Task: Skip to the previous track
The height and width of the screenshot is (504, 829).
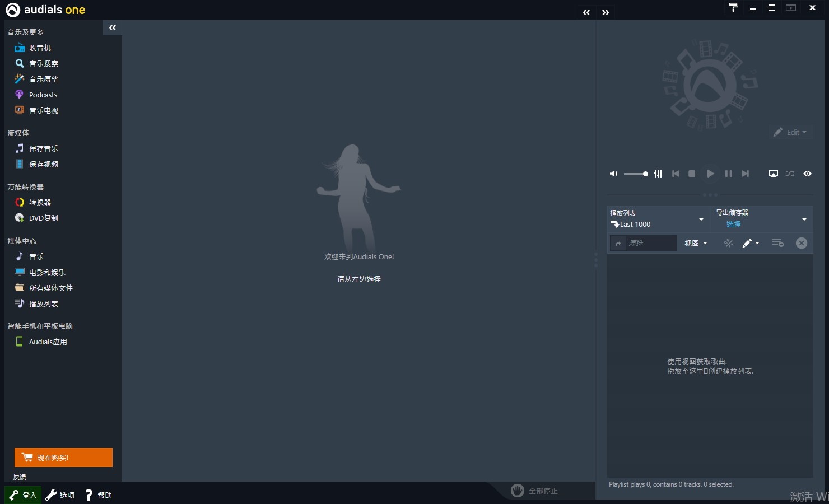Action: pyautogui.click(x=676, y=174)
